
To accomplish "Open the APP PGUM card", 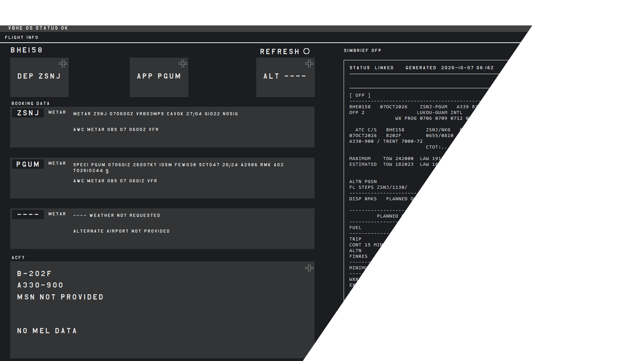I will pos(159,77).
